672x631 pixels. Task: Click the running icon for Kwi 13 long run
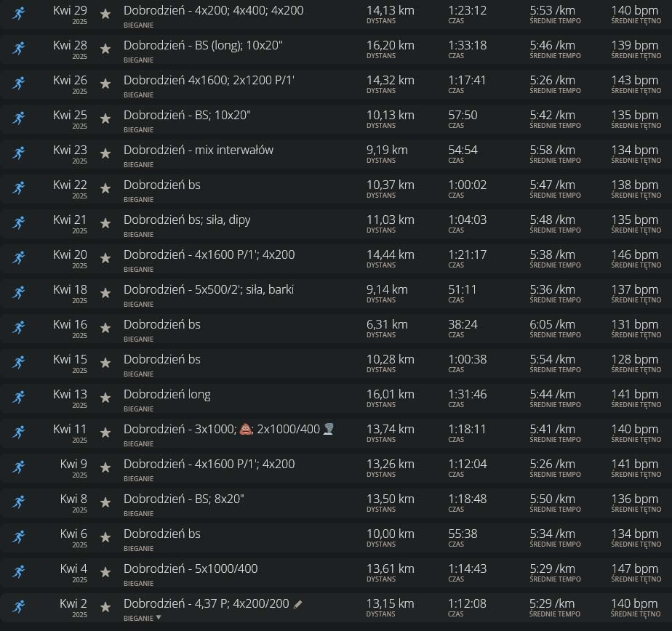pos(19,398)
